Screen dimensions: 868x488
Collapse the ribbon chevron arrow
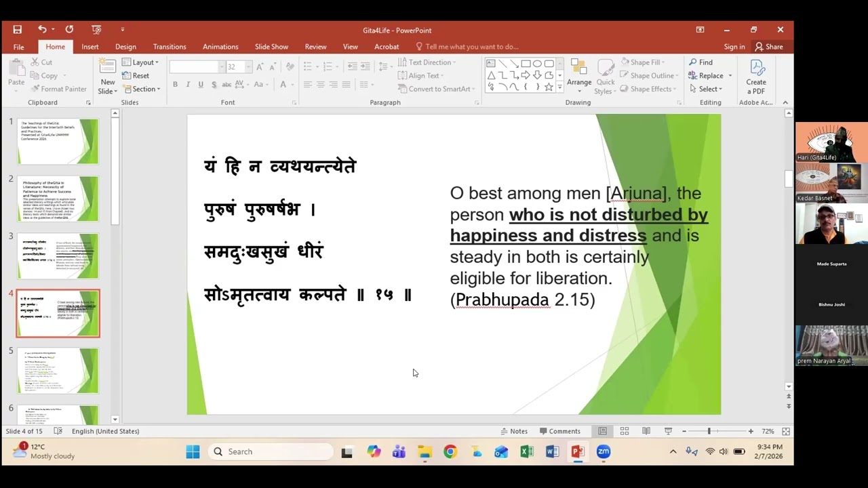coord(785,102)
